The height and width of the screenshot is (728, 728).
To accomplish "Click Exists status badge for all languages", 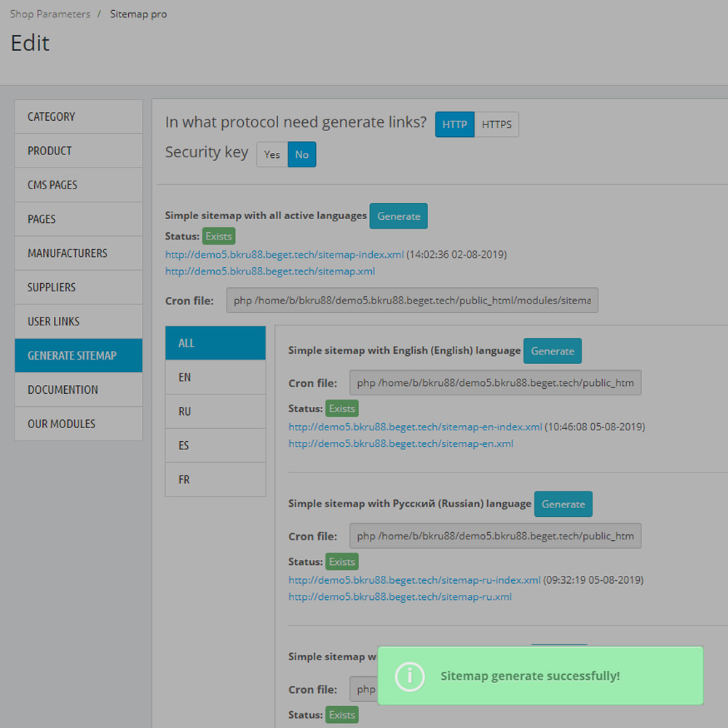I will coord(218,237).
